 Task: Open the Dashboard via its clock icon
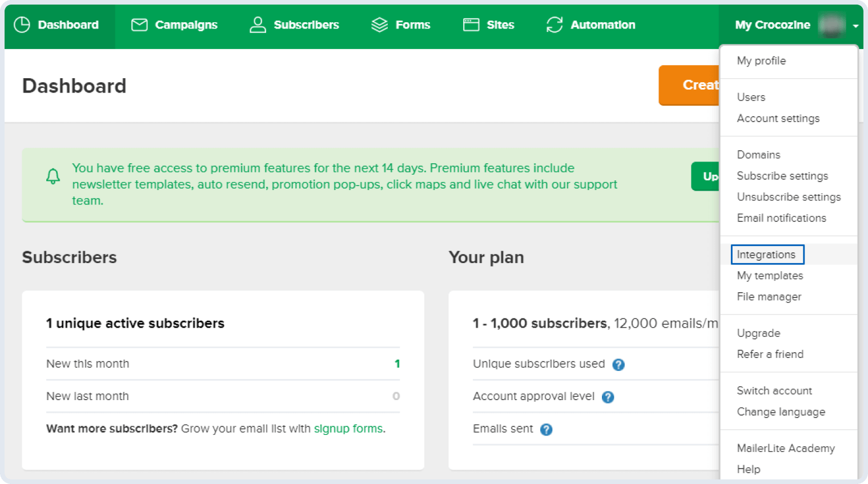22,25
